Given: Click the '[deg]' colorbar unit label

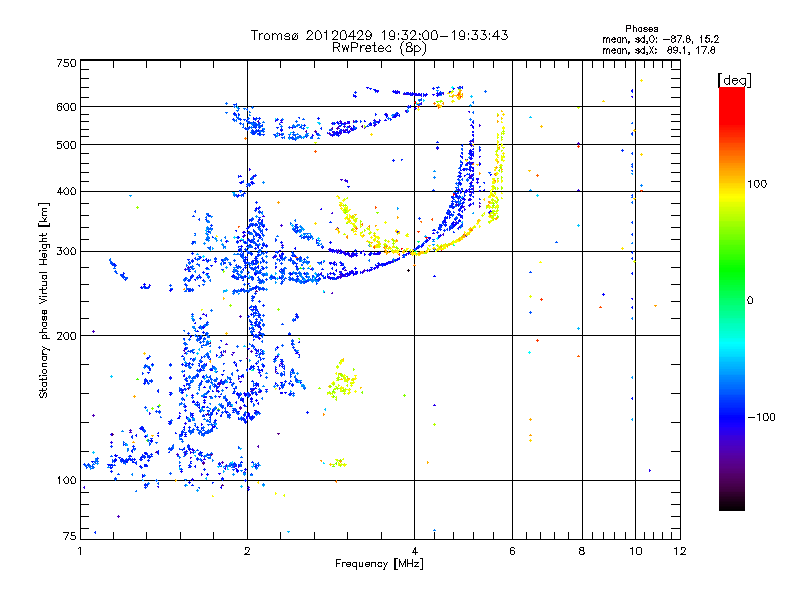Looking at the screenshot, I should 734,80.
